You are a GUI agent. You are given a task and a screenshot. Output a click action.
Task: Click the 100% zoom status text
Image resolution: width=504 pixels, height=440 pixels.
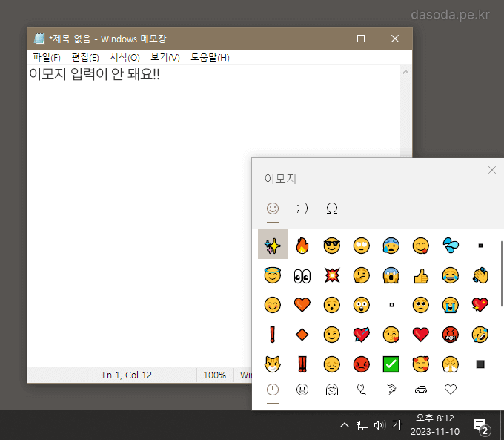click(x=215, y=375)
